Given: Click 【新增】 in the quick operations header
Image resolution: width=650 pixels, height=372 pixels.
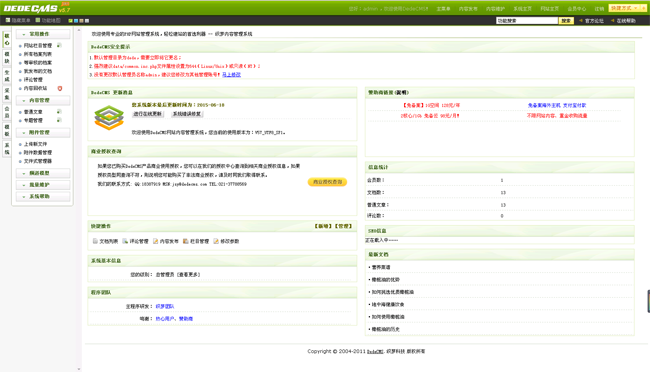Looking at the screenshot, I should 323,226.
